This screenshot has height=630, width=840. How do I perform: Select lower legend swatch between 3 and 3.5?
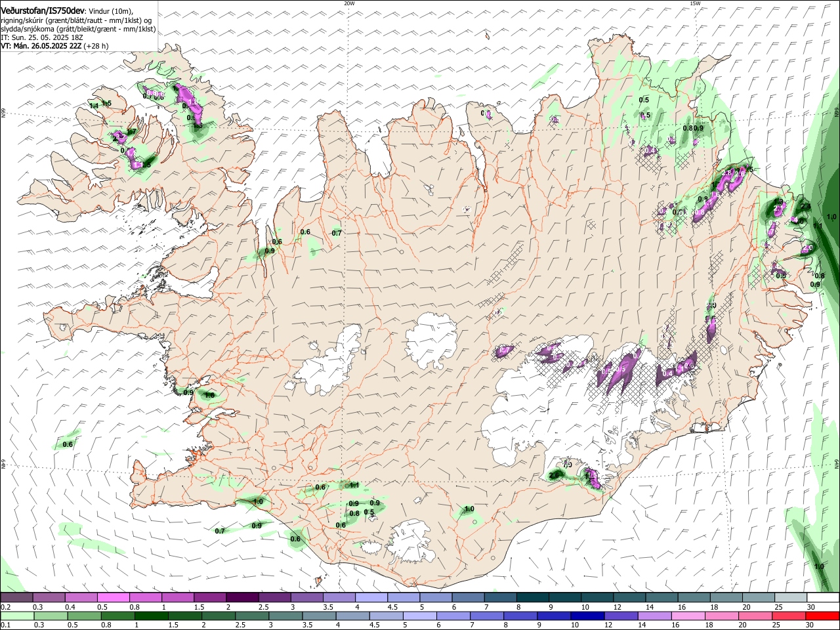click(286, 616)
